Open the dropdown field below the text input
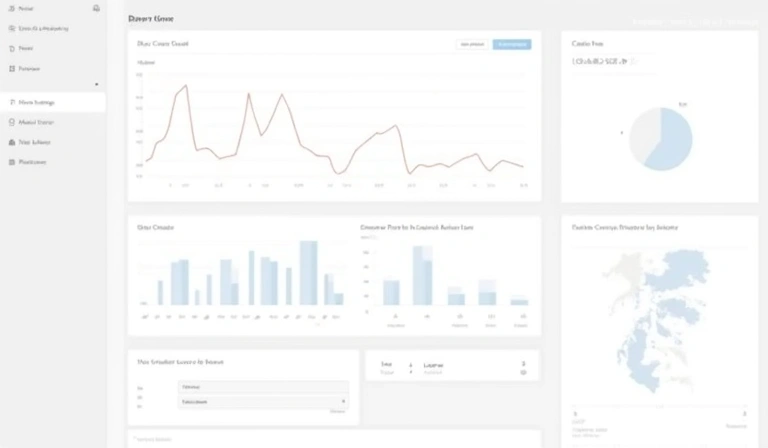 tap(264, 401)
